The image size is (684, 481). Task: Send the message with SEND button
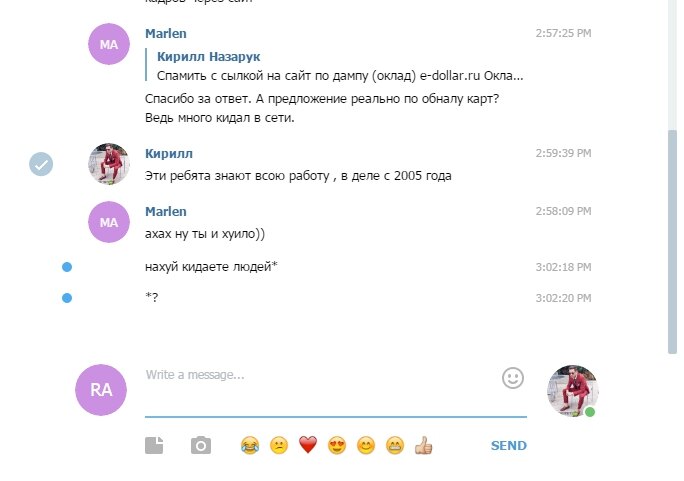pyautogui.click(x=509, y=445)
